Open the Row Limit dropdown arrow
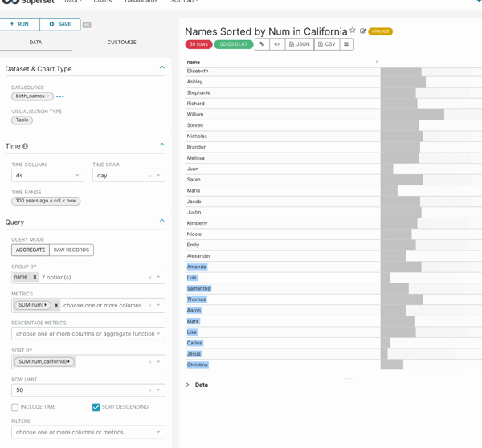This screenshot has width=482, height=448. (x=158, y=390)
